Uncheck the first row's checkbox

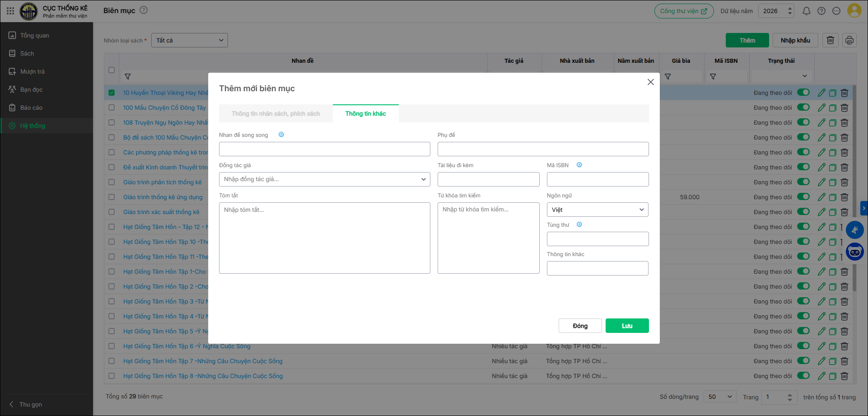112,93
